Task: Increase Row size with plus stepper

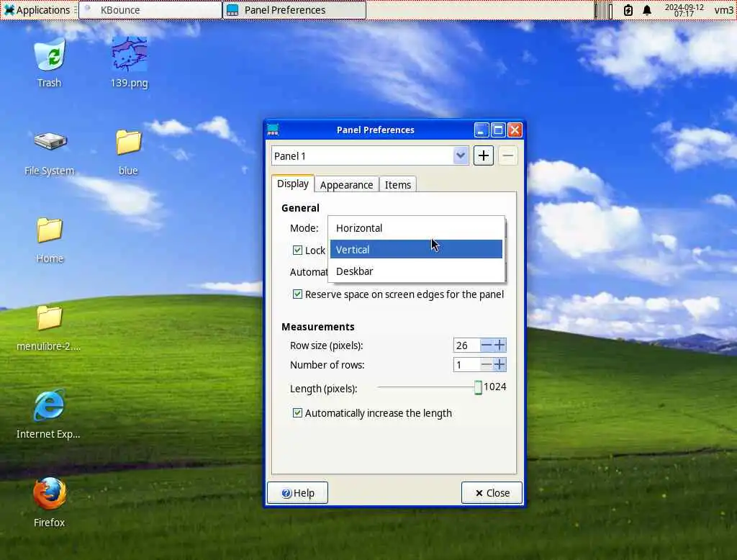Action: click(499, 345)
